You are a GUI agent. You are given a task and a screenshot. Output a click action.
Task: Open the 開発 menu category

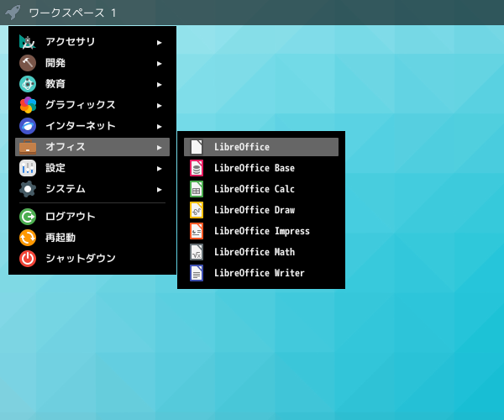tap(92, 63)
